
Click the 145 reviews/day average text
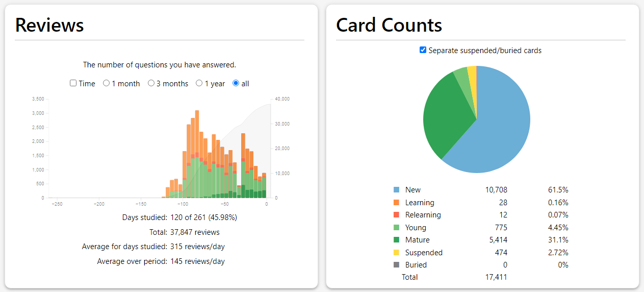pyautogui.click(x=197, y=261)
